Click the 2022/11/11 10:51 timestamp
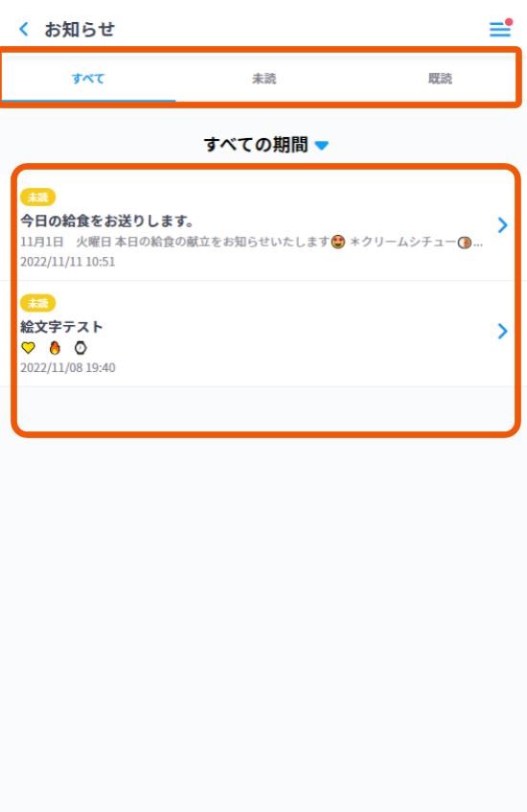Image resolution: width=527 pixels, height=812 pixels. click(68, 262)
